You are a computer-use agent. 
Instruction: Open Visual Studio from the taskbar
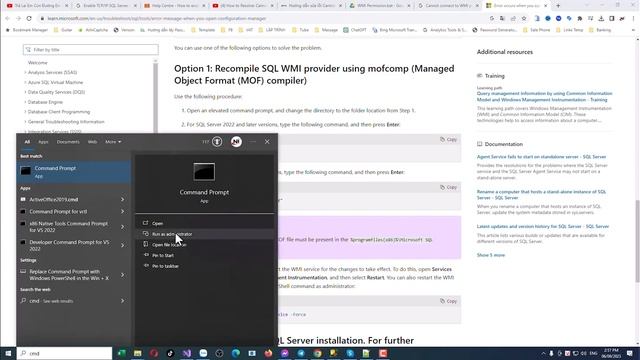tap(187, 353)
